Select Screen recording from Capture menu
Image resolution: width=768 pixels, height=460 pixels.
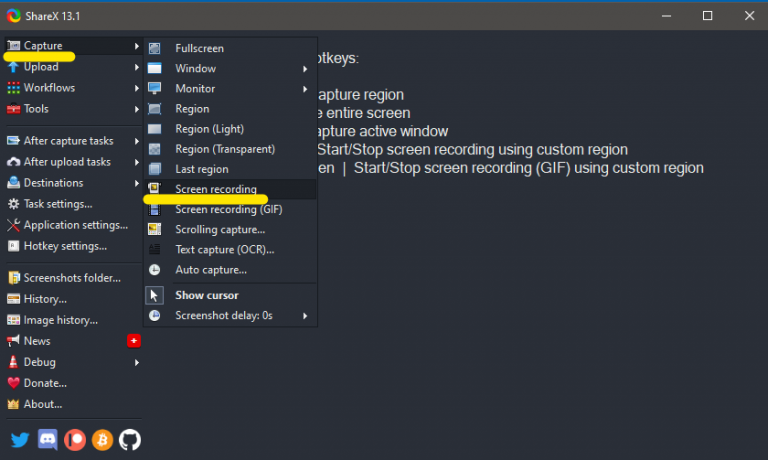click(216, 189)
